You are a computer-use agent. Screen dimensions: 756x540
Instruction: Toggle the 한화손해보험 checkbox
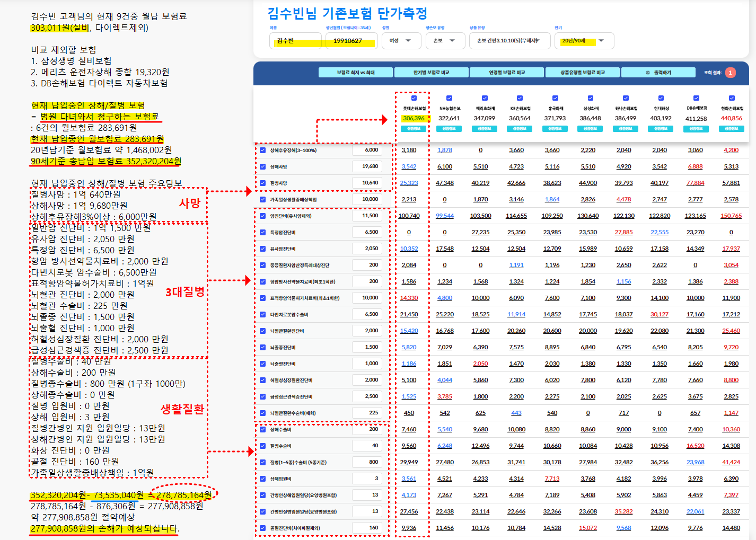tap(732, 98)
